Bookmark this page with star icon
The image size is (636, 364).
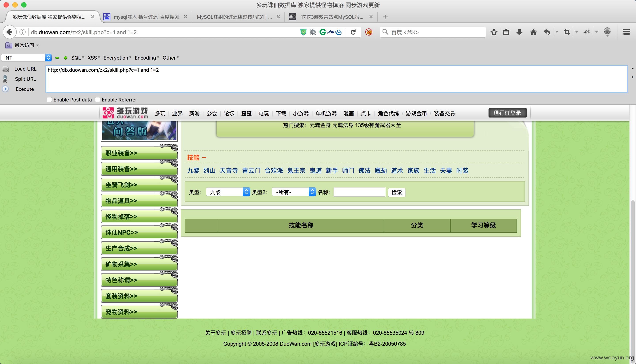[494, 32]
